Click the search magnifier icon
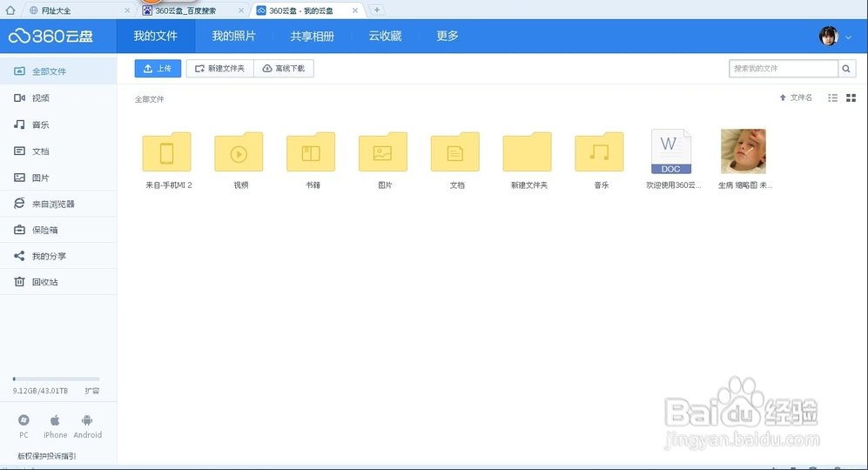The image size is (868, 470). (x=846, y=69)
